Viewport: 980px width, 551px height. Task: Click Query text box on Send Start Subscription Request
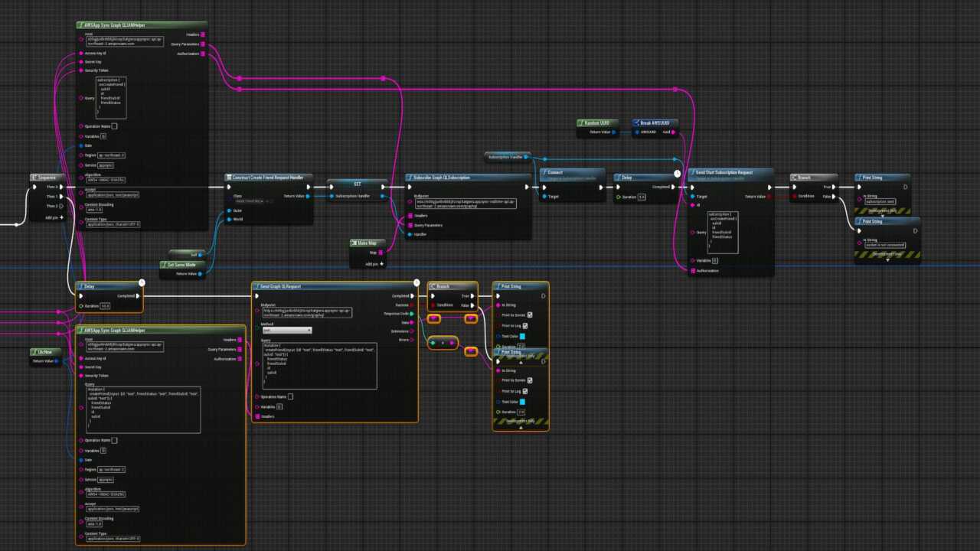pyautogui.click(x=723, y=232)
